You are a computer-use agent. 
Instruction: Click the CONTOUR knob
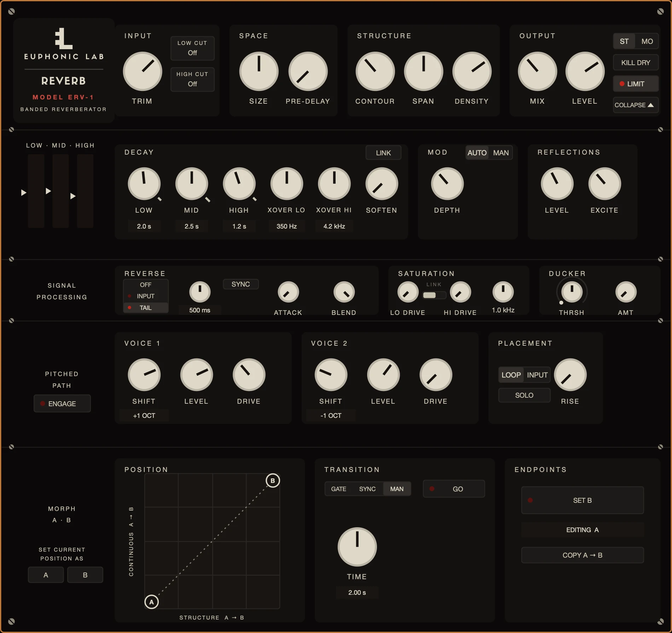tap(375, 71)
